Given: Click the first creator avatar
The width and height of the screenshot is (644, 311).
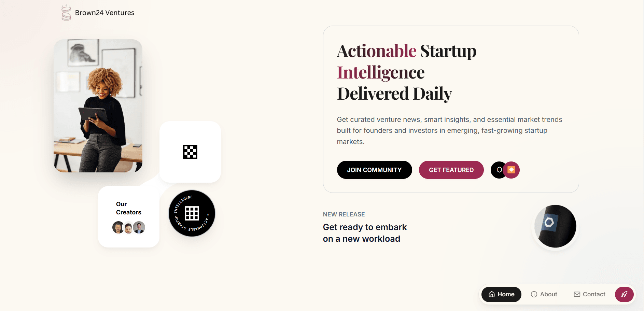Looking at the screenshot, I should [x=118, y=227].
